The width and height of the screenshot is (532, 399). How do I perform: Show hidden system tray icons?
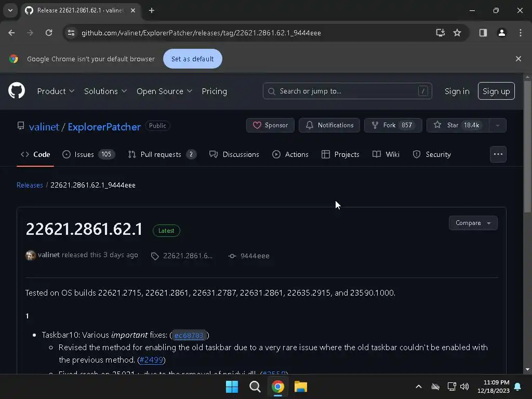click(419, 387)
